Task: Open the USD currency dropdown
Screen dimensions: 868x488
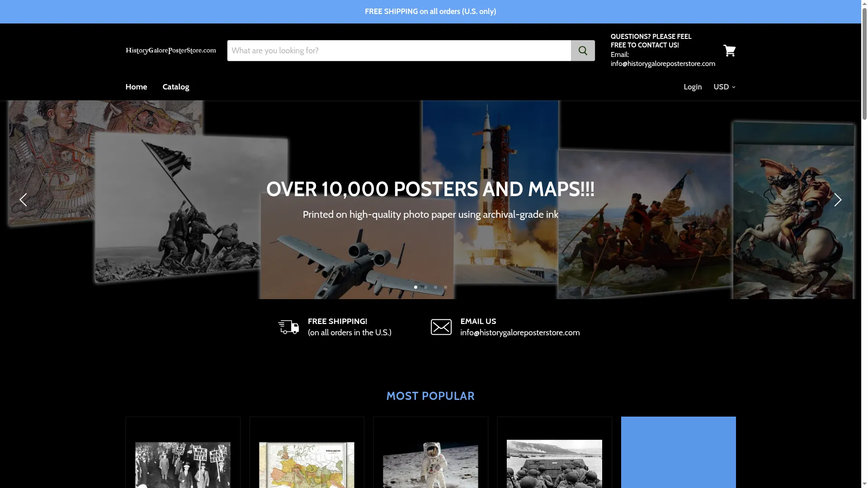Action: click(x=724, y=87)
